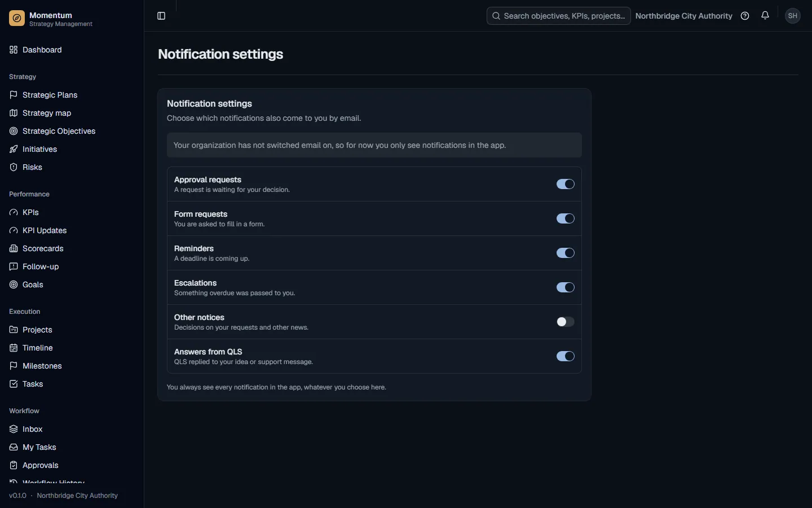The height and width of the screenshot is (508, 812).
Task: Disable Approval requests email toggle
Action: (x=566, y=184)
